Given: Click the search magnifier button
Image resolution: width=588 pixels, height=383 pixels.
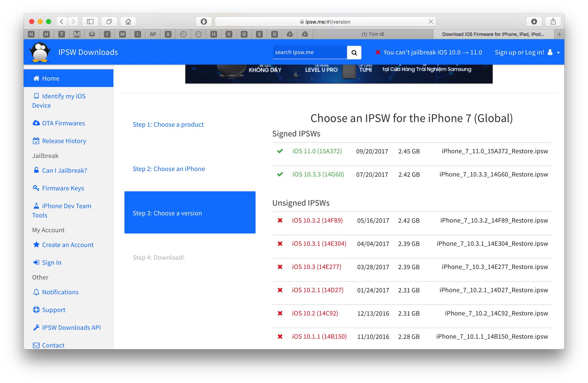Looking at the screenshot, I should 354,53.
